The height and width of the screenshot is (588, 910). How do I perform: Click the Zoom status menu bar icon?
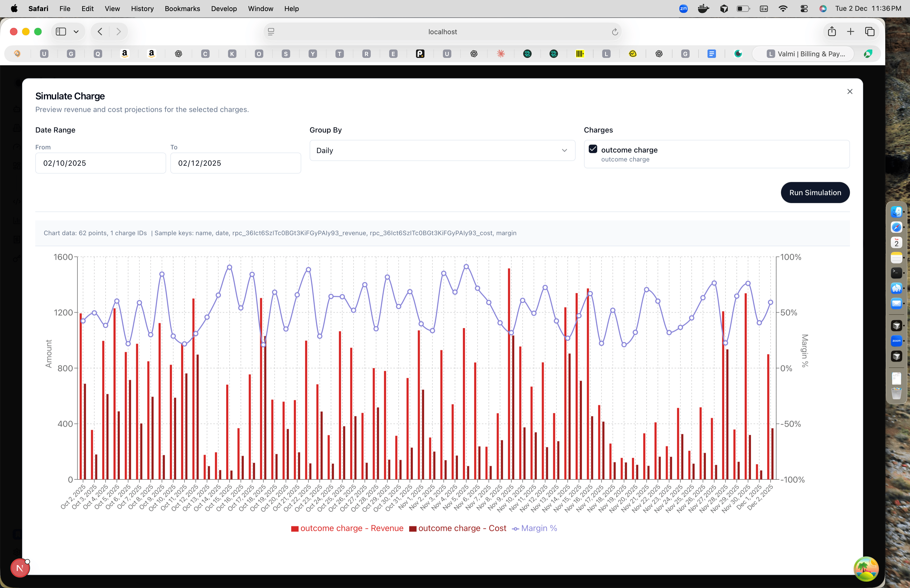(684, 8)
